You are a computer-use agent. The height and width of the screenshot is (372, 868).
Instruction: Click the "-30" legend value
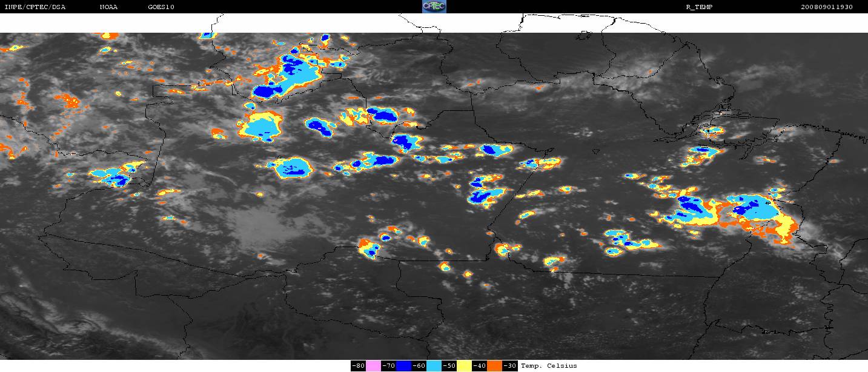pyautogui.click(x=510, y=366)
